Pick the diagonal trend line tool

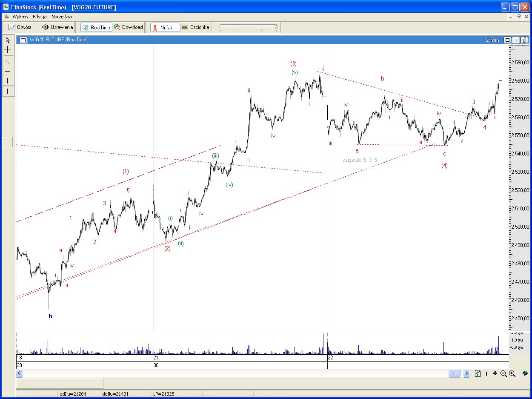8,62
